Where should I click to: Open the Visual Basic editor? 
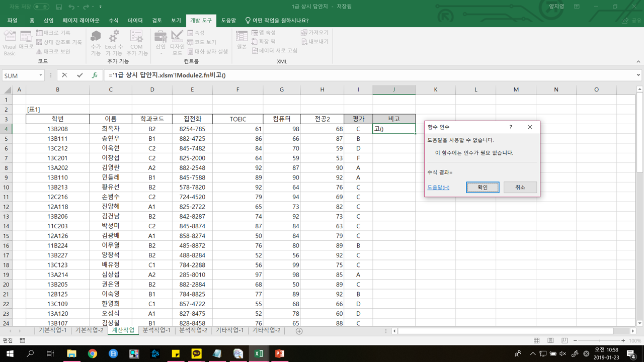point(10,43)
